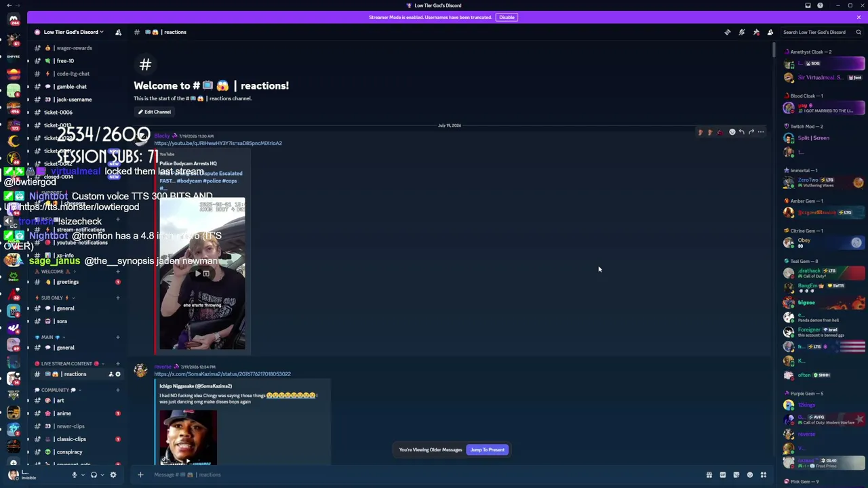868x488 pixels.
Task: Open the inbox icon in title bar
Action: point(808,5)
